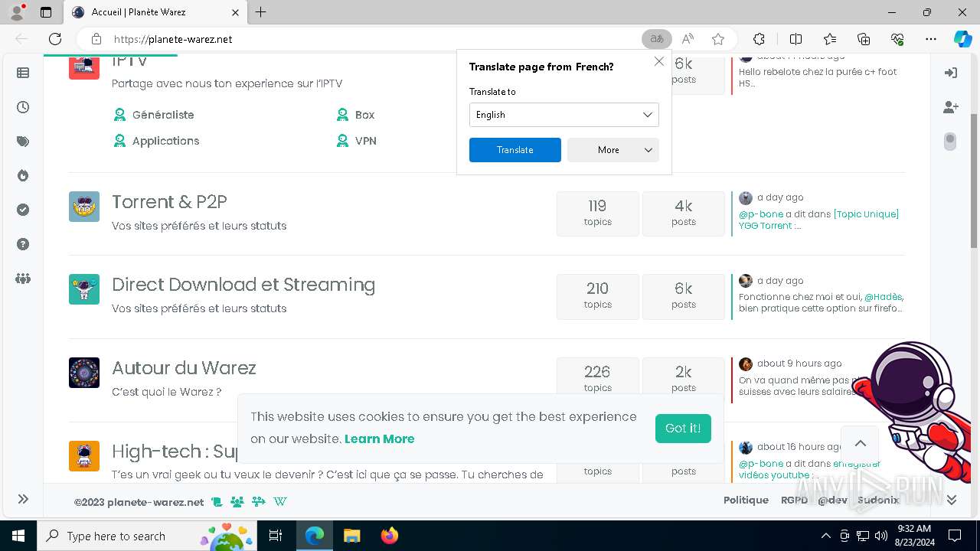Open Copilot in the browser toolbar

(x=962, y=39)
